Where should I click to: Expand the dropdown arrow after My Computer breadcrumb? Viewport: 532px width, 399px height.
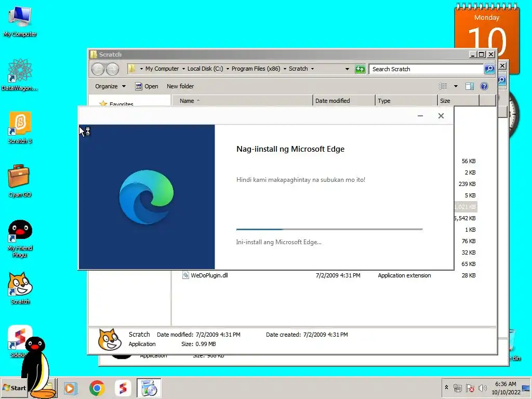tap(183, 69)
